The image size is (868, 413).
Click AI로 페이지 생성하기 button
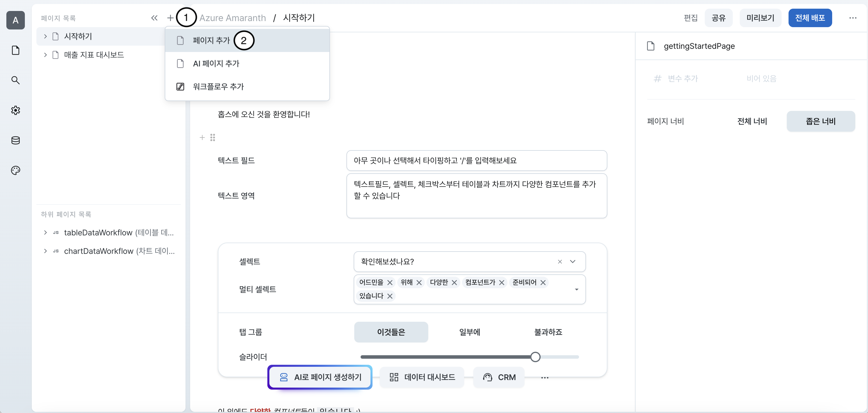(320, 377)
